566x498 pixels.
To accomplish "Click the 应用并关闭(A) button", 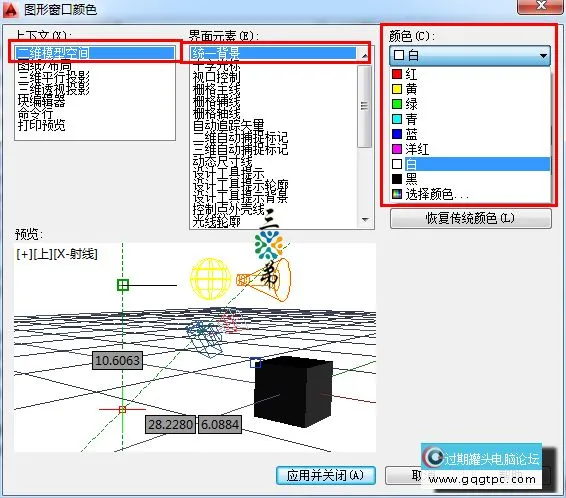I will 326,475.
